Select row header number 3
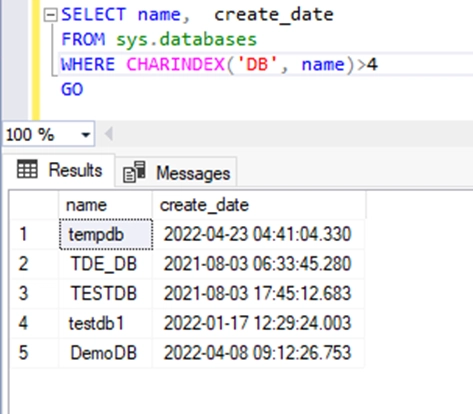The width and height of the screenshot is (473, 414). coord(34,293)
